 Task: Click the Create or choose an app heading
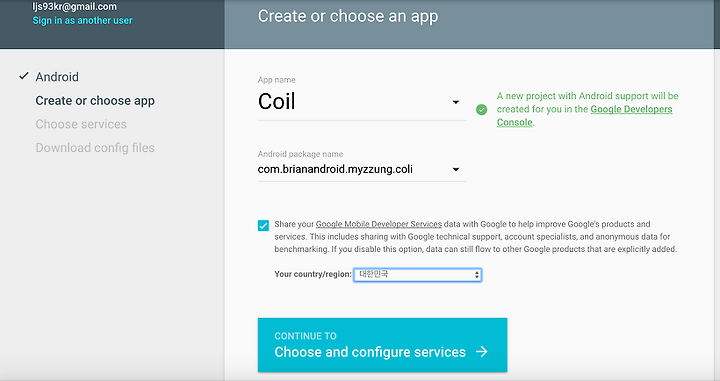coord(348,17)
